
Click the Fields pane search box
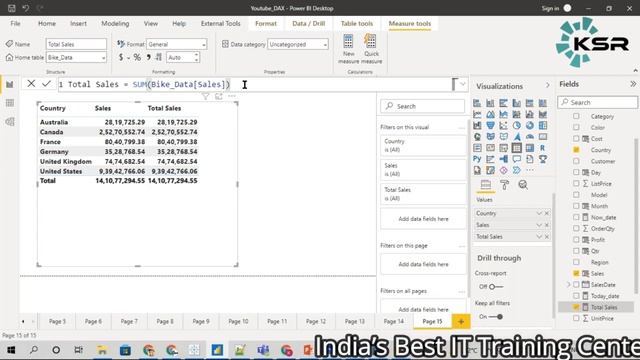pos(598,102)
